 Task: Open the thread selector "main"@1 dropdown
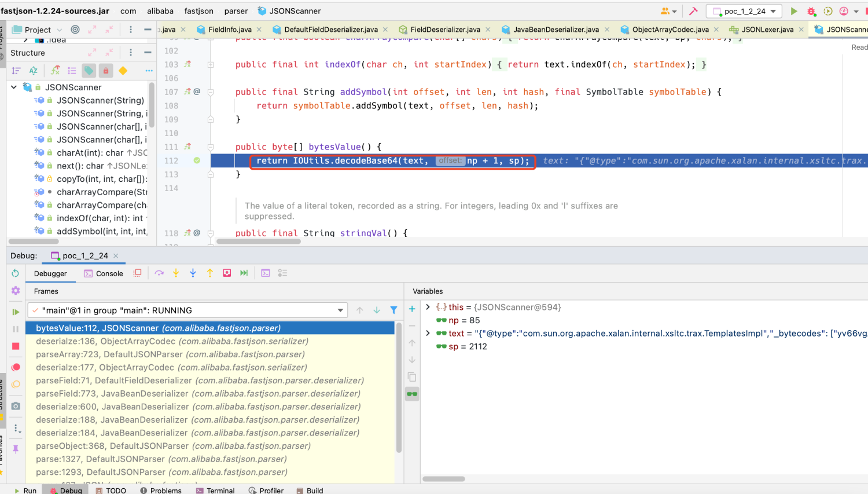[x=187, y=310]
